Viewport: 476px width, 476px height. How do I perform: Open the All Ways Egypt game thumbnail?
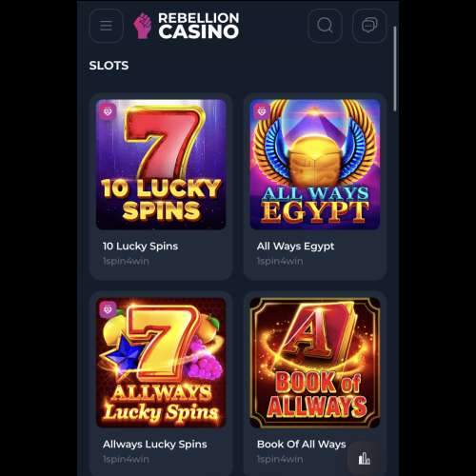point(315,165)
